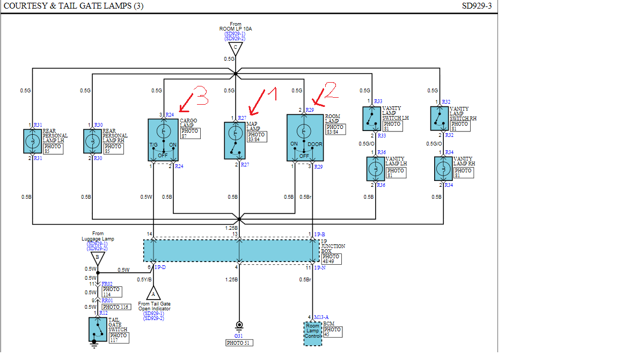
Task: Open PHOTO 87 for Cargo Lamp
Action: [x=190, y=134]
